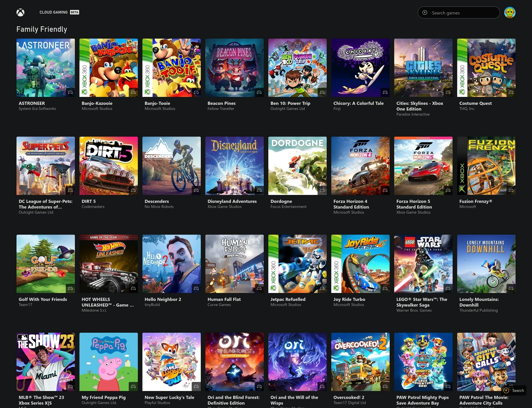Open the Overcooked! 2 cover

(360, 362)
